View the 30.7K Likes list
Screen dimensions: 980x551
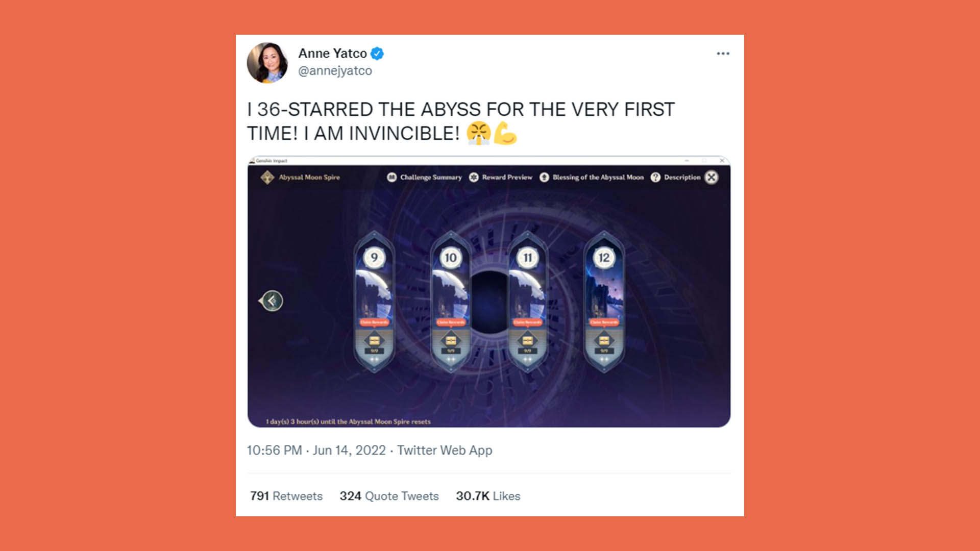click(488, 496)
